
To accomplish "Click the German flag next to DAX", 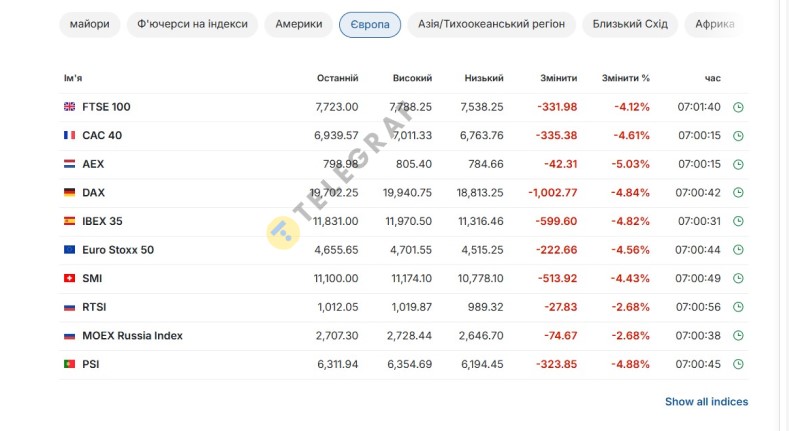I will point(69,192).
